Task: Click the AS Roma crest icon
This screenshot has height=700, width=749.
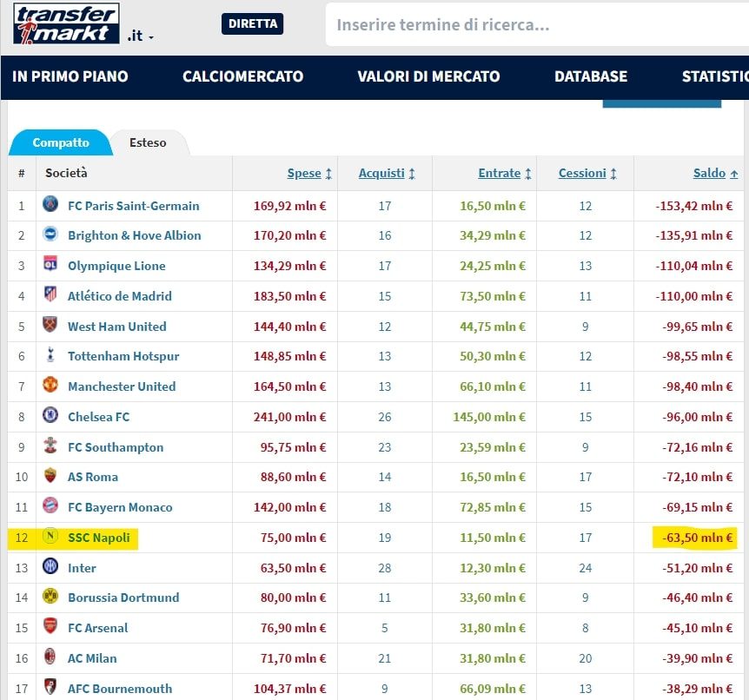Action: [x=50, y=477]
